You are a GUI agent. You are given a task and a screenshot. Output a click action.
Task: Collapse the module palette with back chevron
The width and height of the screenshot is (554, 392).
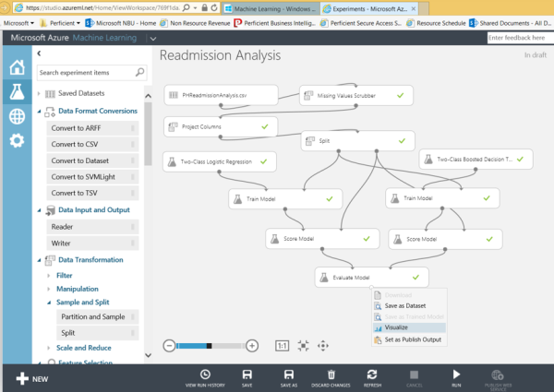(x=39, y=53)
